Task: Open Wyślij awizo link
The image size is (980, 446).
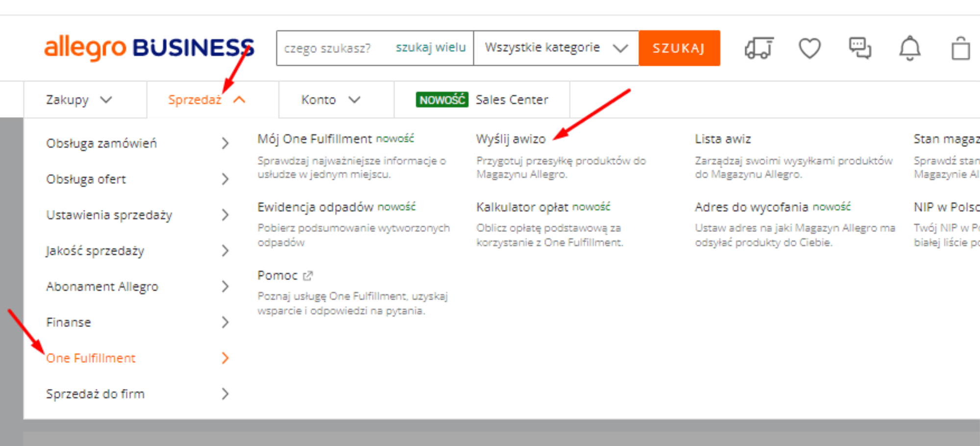Action: click(511, 139)
